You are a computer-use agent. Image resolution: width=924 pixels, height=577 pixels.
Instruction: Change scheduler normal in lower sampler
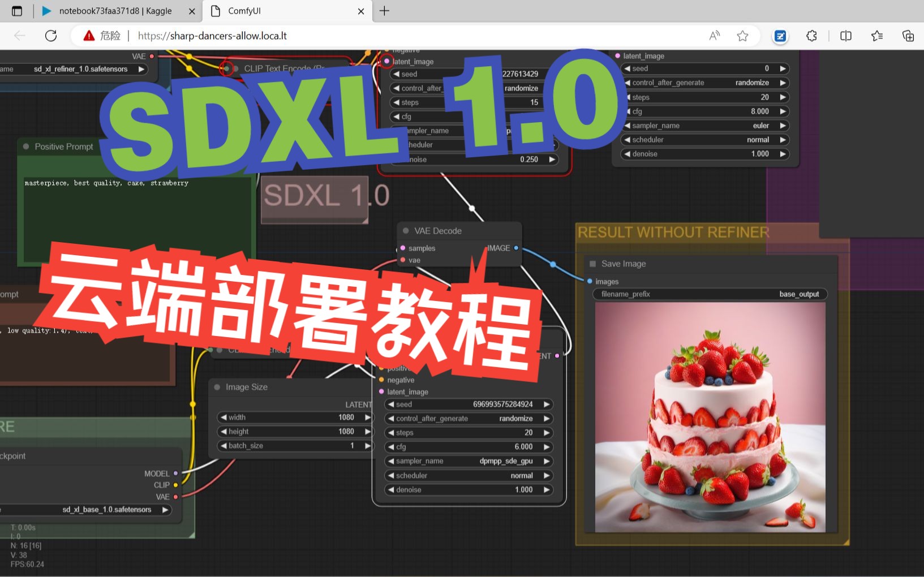tap(547, 476)
